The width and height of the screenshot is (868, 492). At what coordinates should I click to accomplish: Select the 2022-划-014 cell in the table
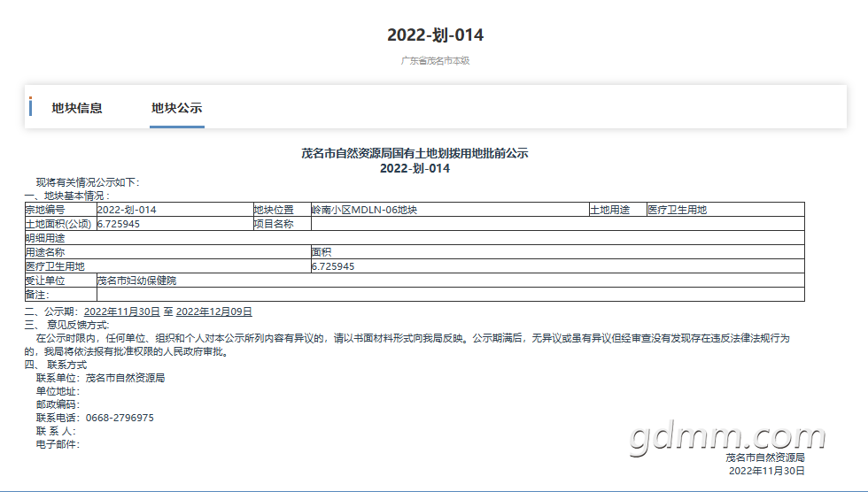[x=175, y=210]
